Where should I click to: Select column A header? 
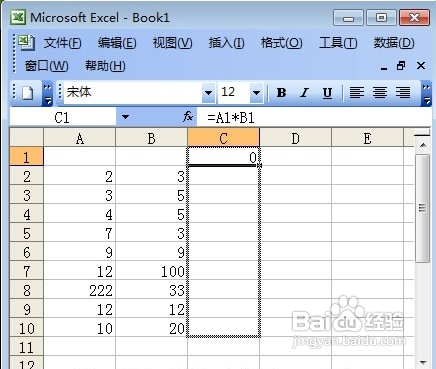pyautogui.click(x=80, y=138)
